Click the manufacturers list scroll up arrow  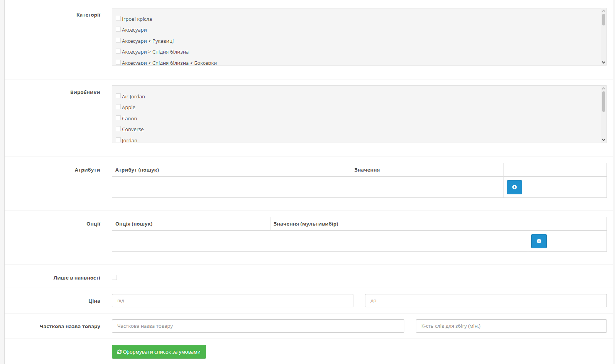click(x=604, y=88)
